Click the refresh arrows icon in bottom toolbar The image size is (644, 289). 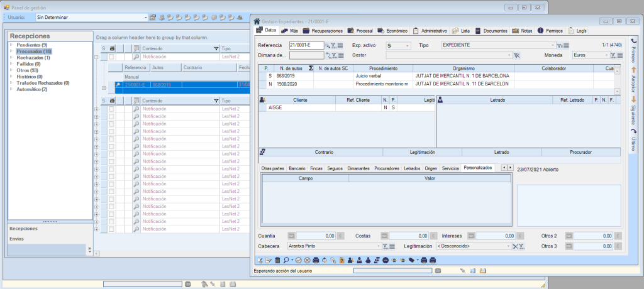coord(325,260)
